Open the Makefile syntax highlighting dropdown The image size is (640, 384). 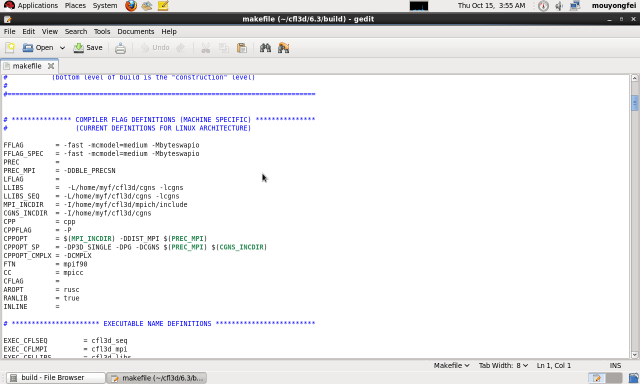click(451, 366)
